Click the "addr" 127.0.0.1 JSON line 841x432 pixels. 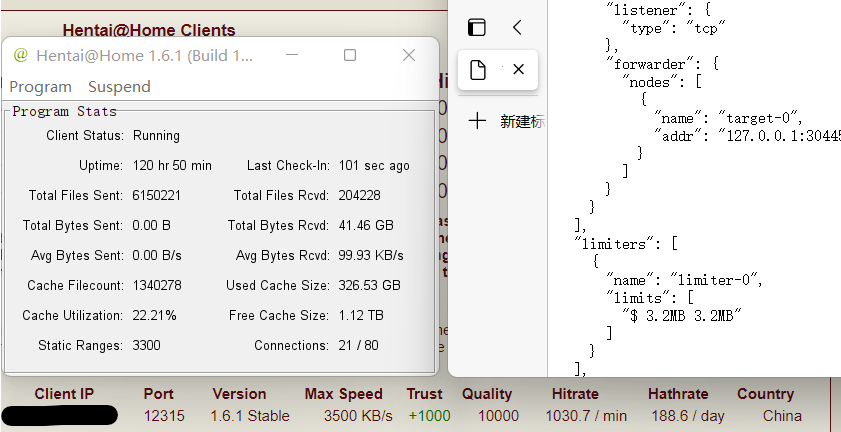[x=747, y=136]
